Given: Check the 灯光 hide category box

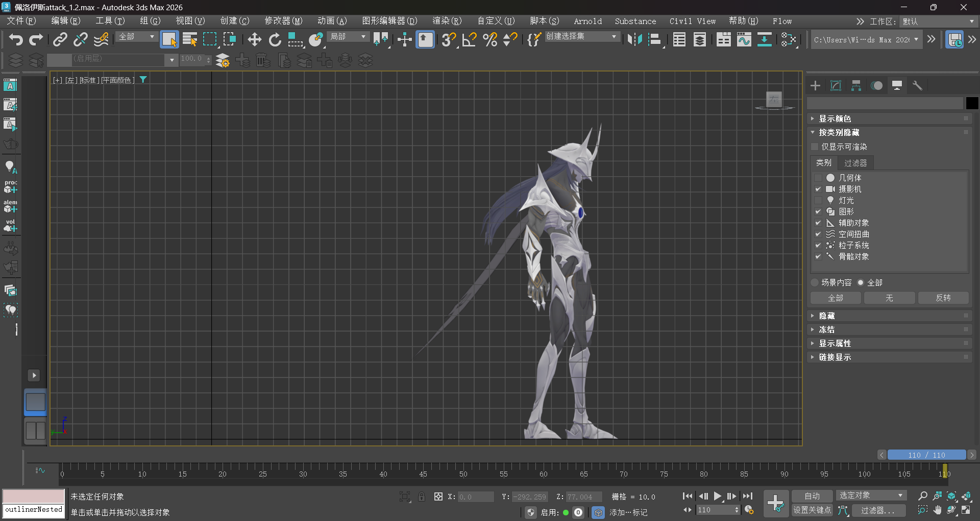Looking at the screenshot, I should (x=818, y=201).
